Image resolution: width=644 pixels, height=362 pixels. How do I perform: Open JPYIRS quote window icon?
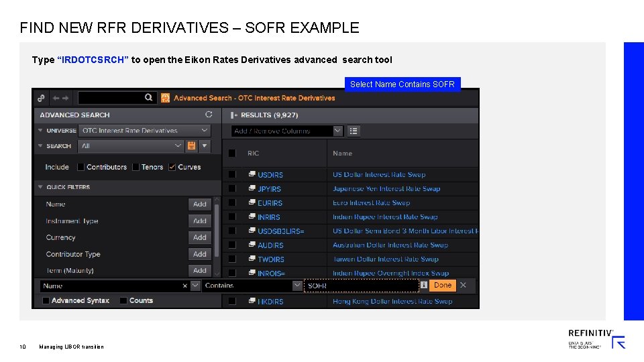tap(252, 188)
